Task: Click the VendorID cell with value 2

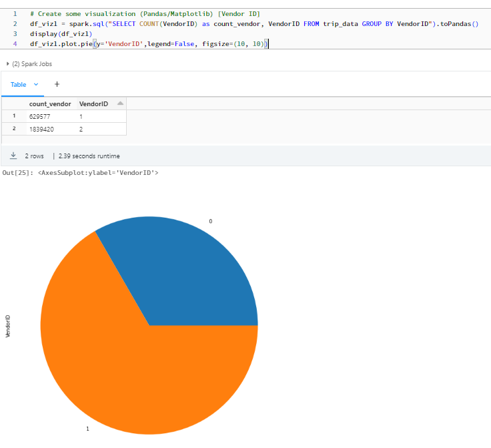Action: [81, 130]
